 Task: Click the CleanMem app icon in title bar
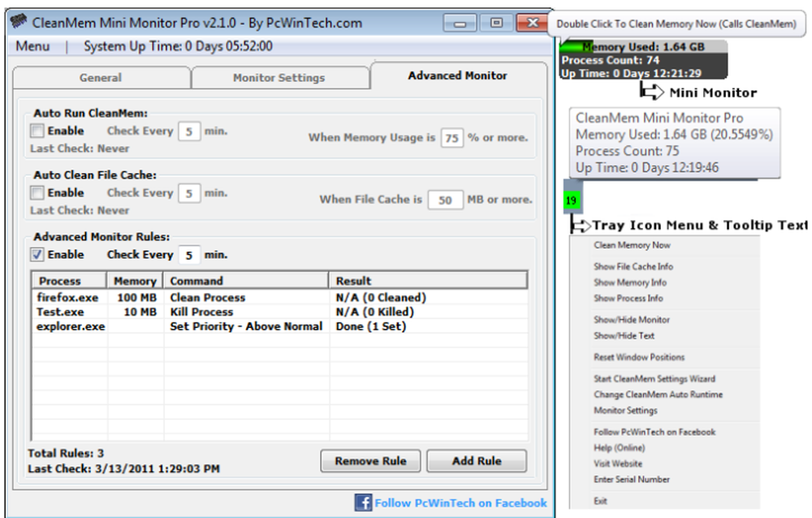pos(19,22)
